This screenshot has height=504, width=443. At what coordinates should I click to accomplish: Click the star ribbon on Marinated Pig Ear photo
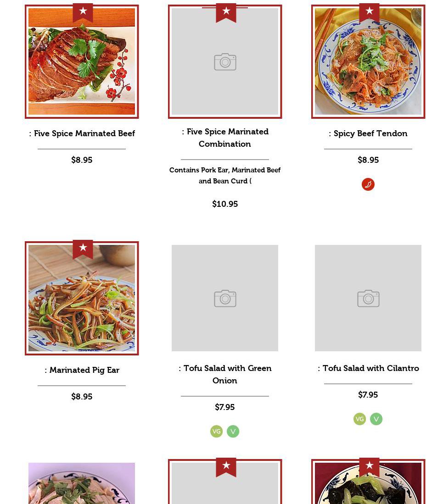click(x=83, y=249)
